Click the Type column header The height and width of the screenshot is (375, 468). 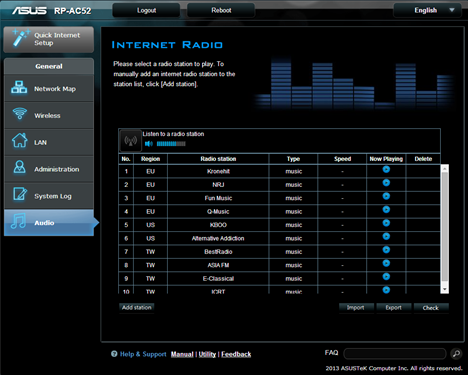293,159
